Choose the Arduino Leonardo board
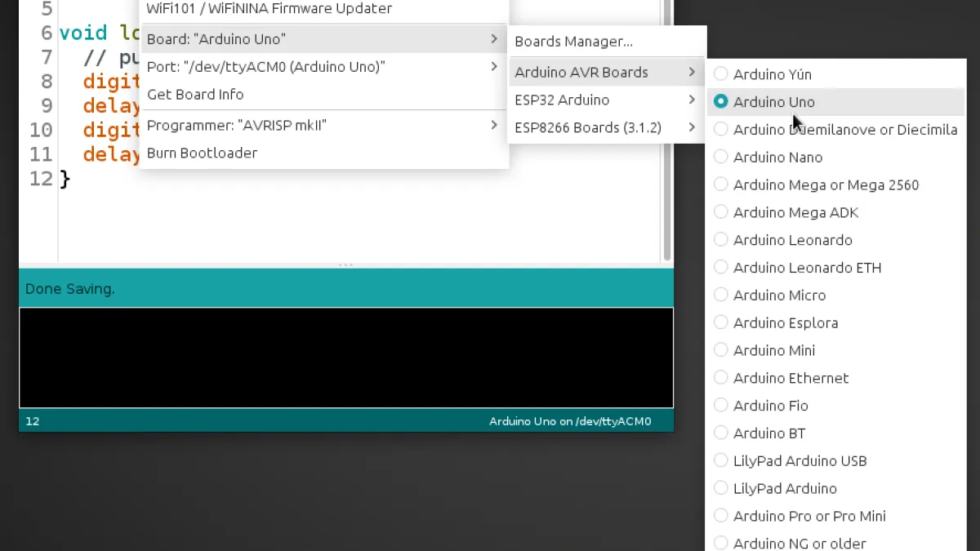 835,240
